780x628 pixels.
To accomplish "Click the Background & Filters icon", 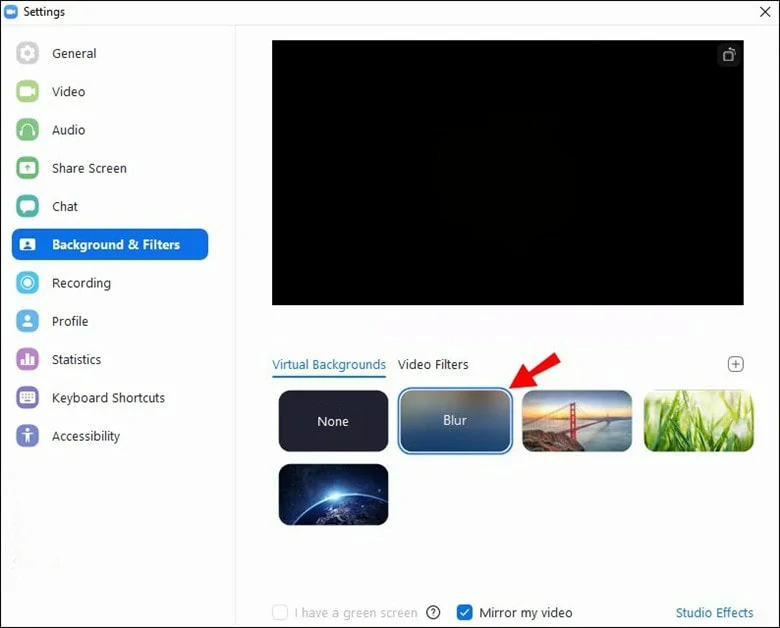I will coord(27,244).
